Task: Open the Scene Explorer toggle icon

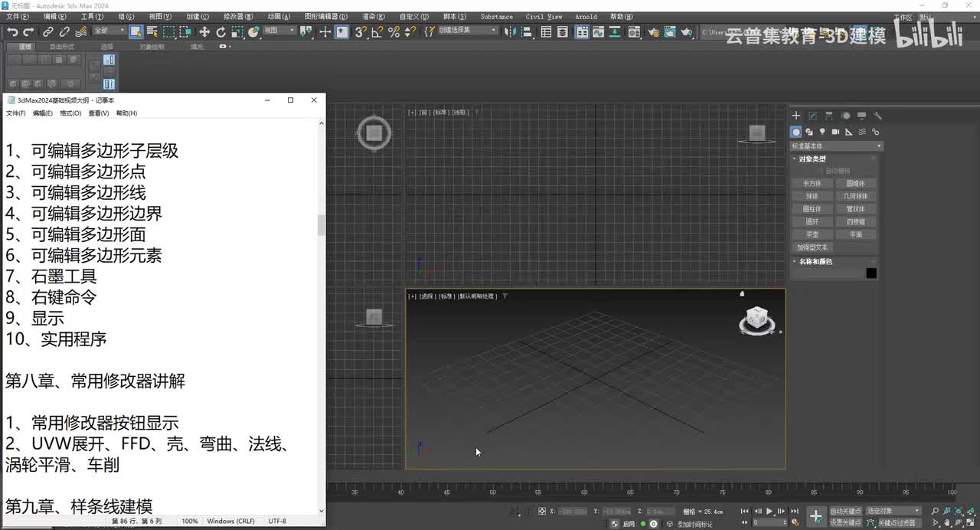Action: coord(546,31)
